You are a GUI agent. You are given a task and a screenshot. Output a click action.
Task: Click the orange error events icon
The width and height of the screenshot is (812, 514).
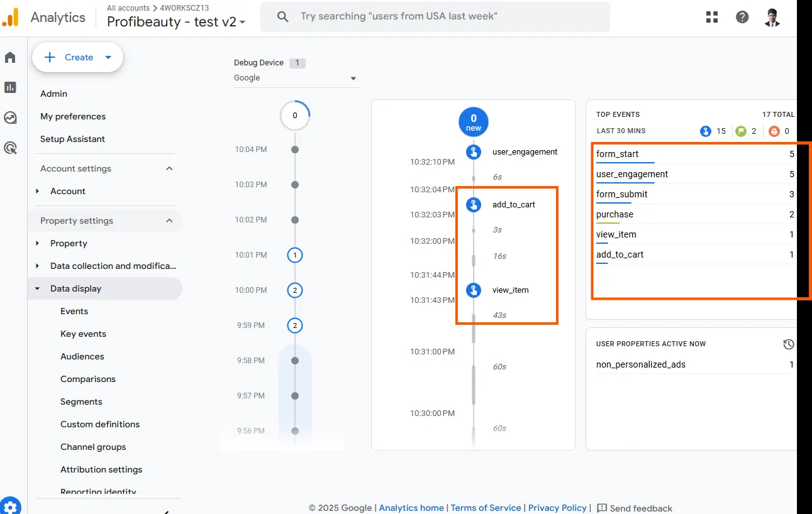(x=774, y=131)
